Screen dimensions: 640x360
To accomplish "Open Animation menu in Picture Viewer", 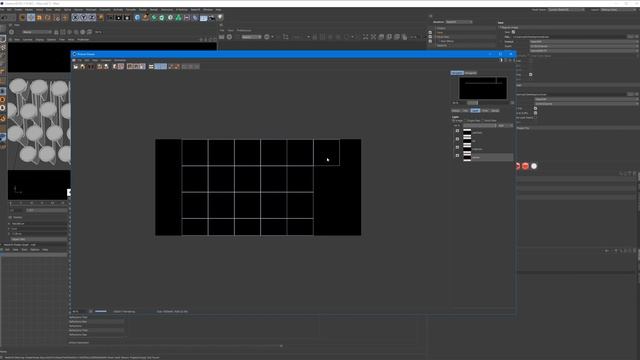I will coord(120,60).
